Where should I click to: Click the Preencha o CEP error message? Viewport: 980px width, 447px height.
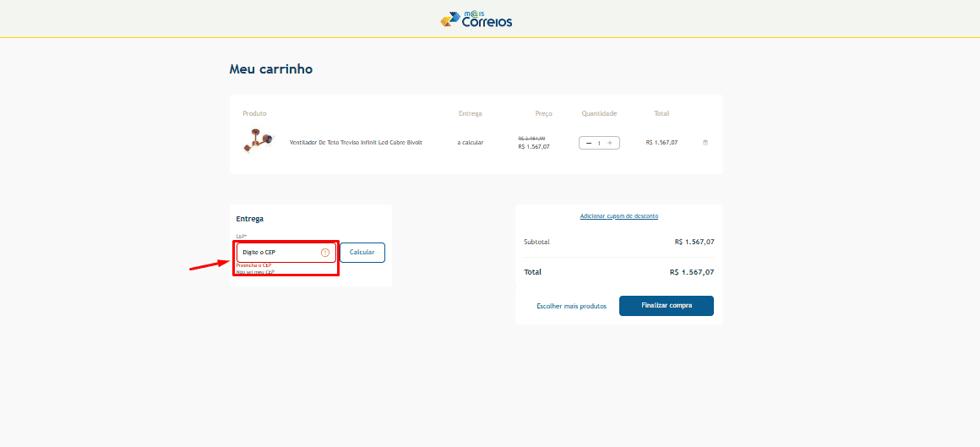tap(253, 265)
